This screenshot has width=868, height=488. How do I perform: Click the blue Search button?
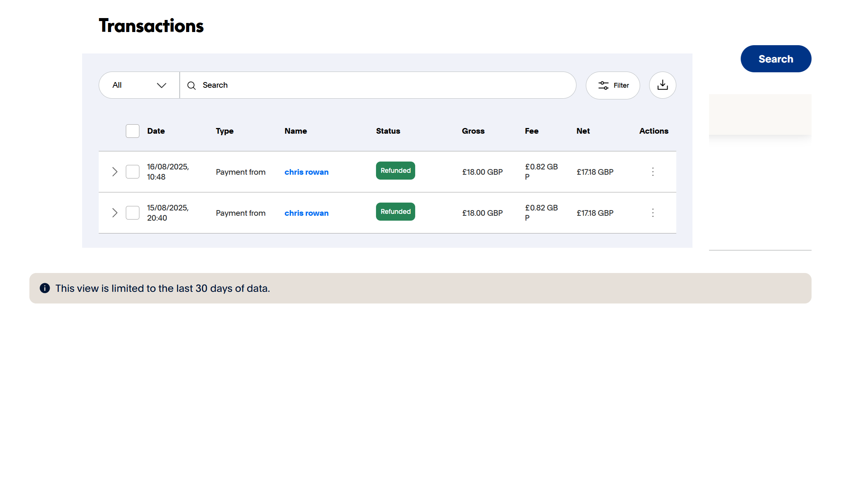click(x=776, y=59)
